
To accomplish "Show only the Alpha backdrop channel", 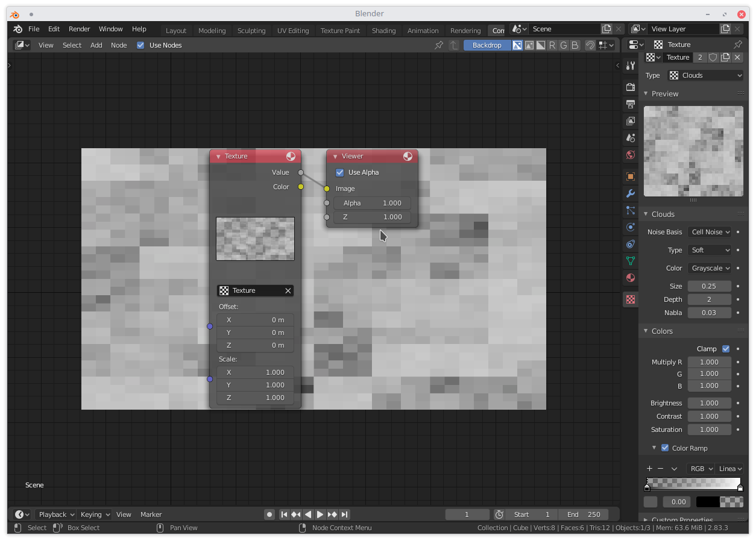I will tap(541, 45).
